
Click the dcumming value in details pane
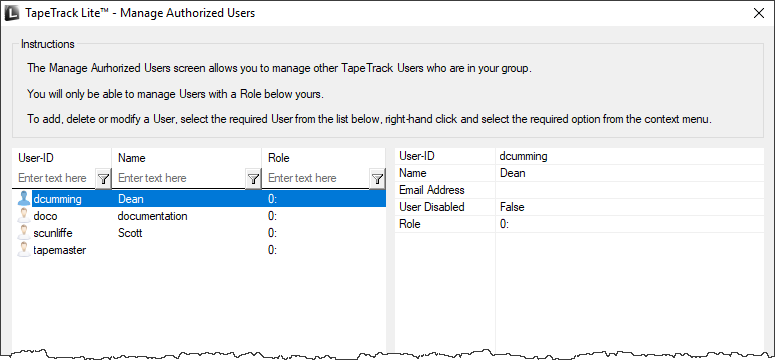click(523, 156)
